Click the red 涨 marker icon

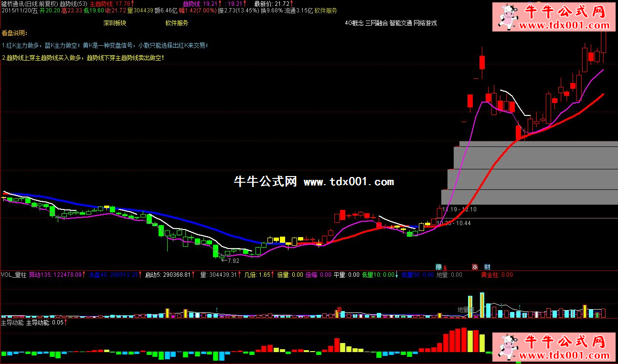tap(475, 267)
